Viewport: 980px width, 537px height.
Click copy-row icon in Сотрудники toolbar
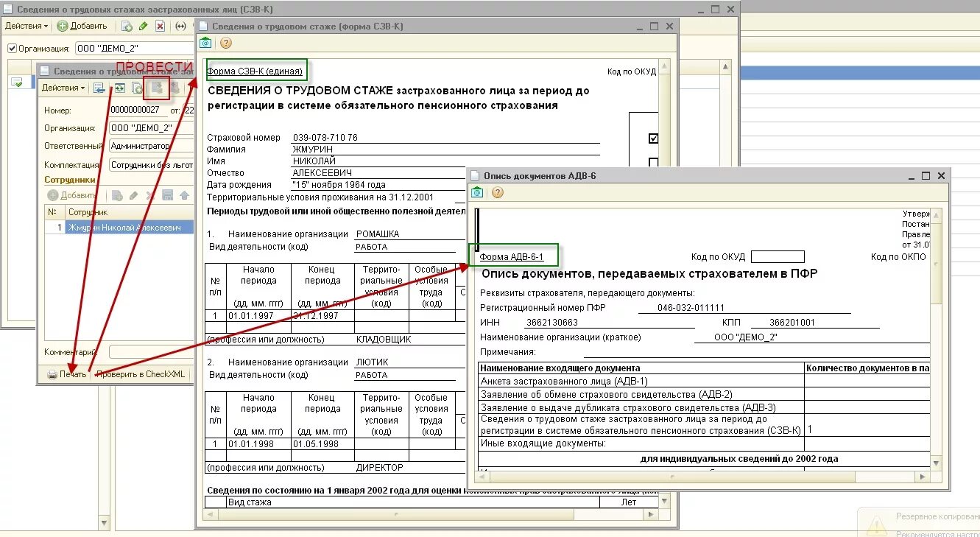tap(116, 195)
